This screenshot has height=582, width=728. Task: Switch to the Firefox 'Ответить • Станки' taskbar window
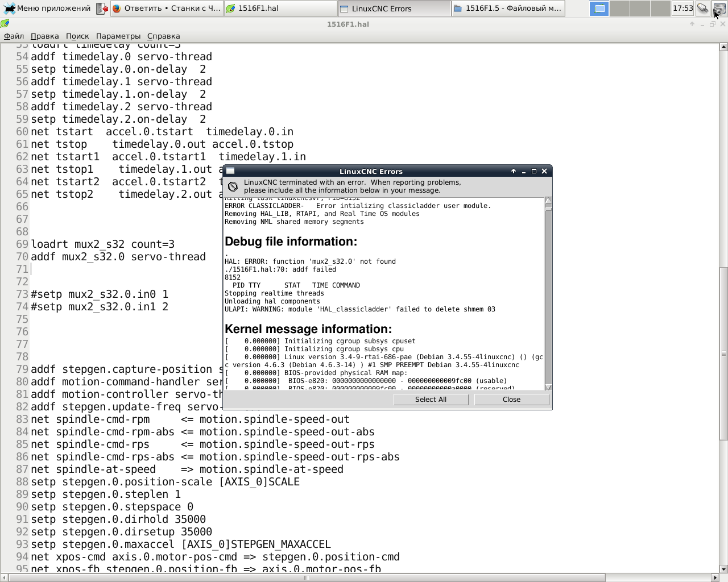pos(166,9)
